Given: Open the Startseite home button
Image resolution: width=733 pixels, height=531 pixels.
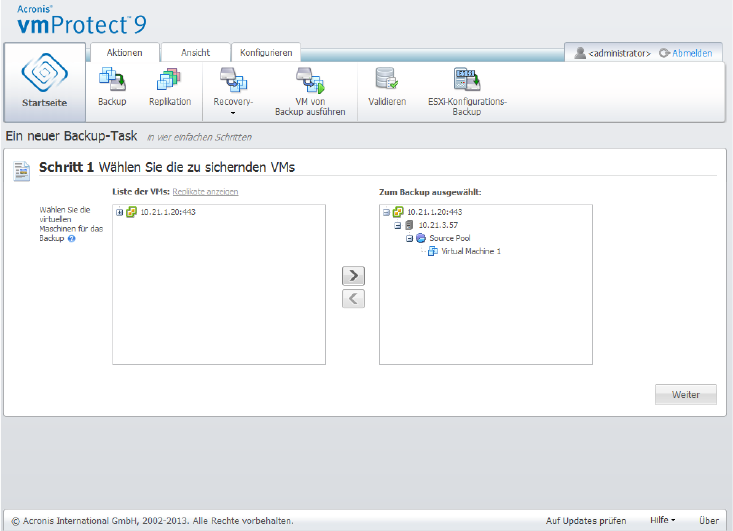Looking at the screenshot, I should (44, 82).
